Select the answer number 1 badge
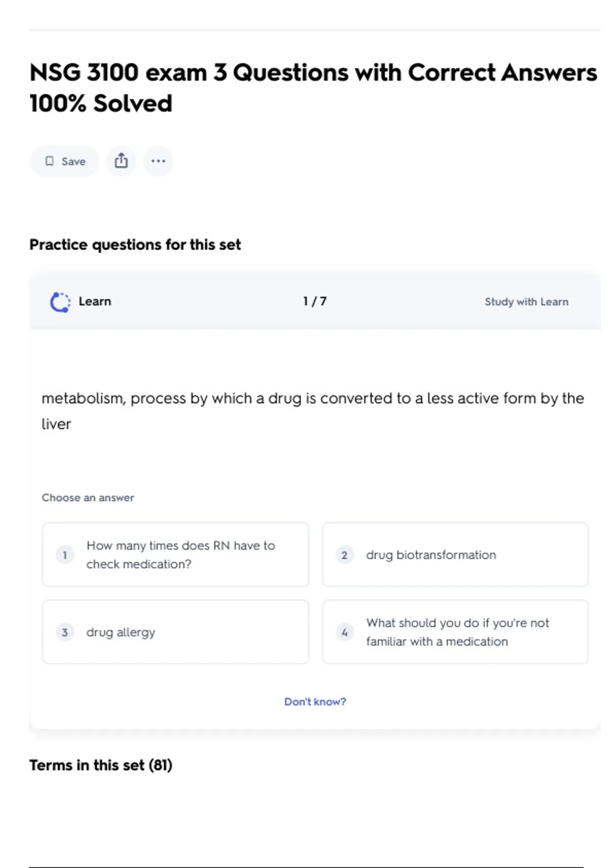Viewport: 613px width, 868px height. tap(65, 555)
